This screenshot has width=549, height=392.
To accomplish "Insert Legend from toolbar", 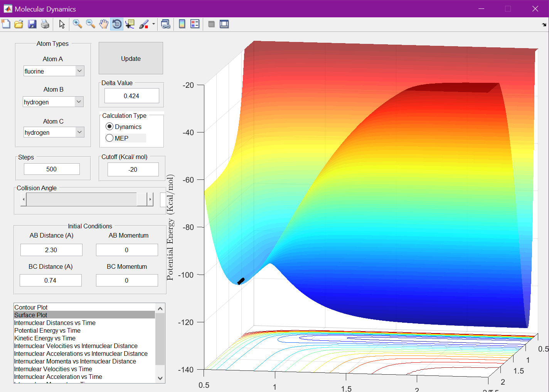I will pos(195,24).
